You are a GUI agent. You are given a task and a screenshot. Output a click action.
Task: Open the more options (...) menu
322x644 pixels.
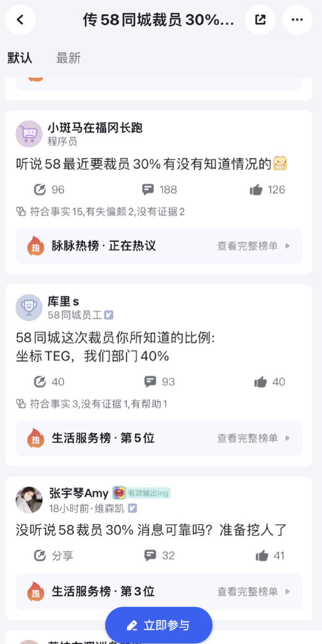tap(297, 20)
